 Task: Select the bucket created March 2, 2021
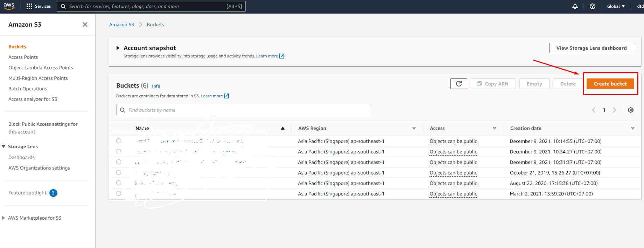click(119, 193)
